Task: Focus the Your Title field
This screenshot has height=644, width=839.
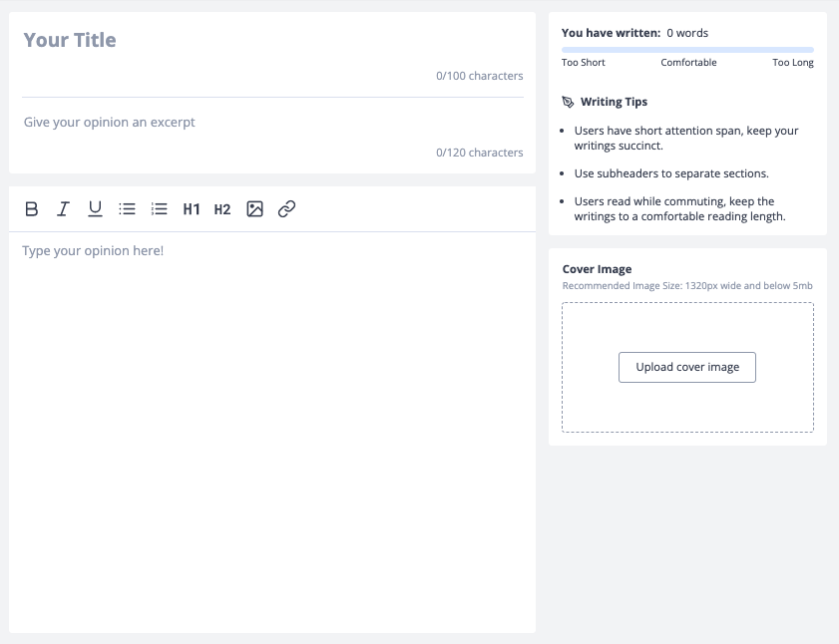Action: point(273,40)
